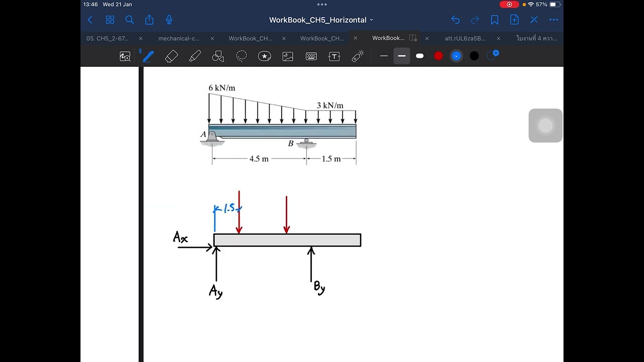Tap the floating AssistiveTouch button
The image size is (644, 362).
click(545, 126)
